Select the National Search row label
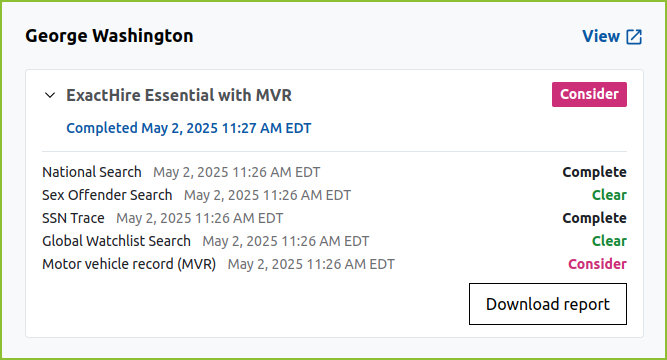 pos(91,172)
